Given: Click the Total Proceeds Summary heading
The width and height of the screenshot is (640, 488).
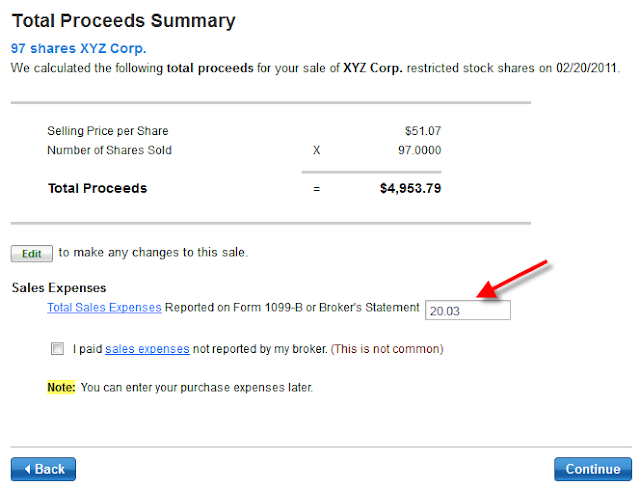Looking at the screenshot, I should click(x=123, y=20).
